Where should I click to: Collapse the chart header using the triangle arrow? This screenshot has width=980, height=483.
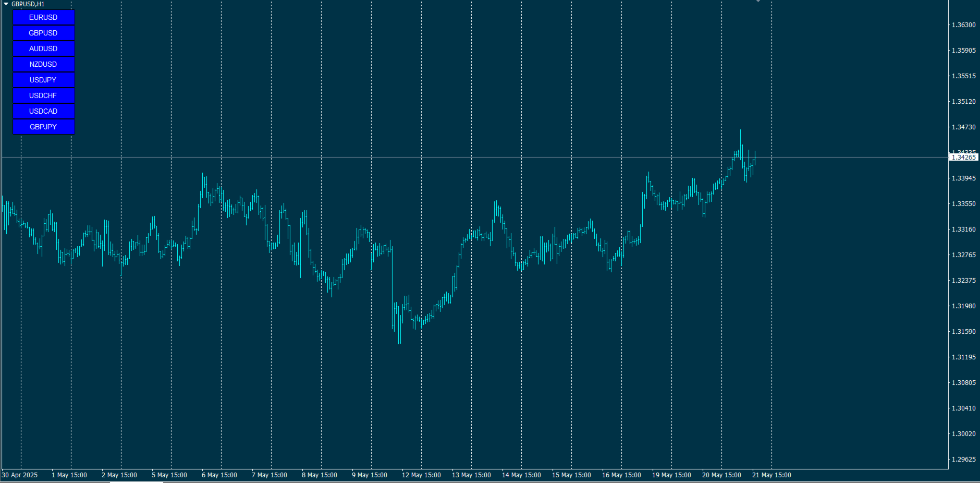point(5,3)
